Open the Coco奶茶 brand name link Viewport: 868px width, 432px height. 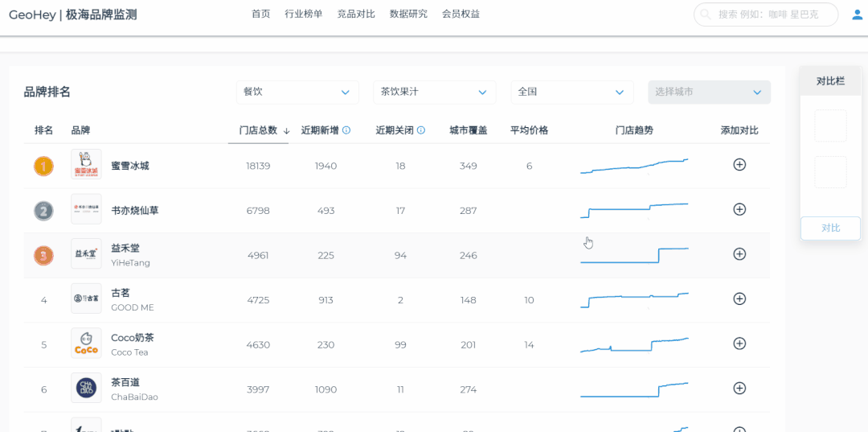pos(133,338)
